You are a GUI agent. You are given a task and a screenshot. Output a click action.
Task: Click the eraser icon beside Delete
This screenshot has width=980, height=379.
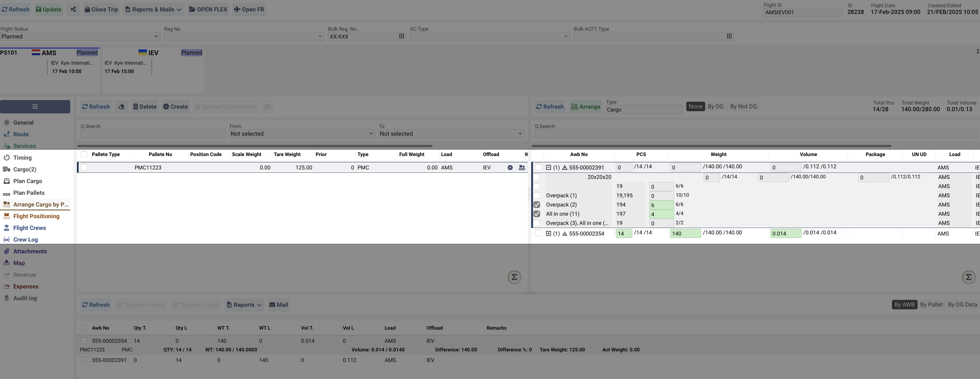click(x=121, y=107)
